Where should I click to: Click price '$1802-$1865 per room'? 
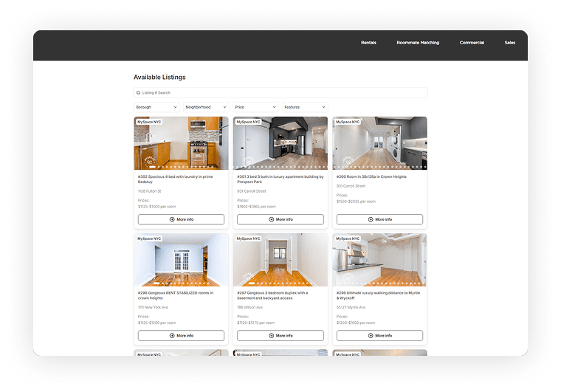click(x=256, y=207)
